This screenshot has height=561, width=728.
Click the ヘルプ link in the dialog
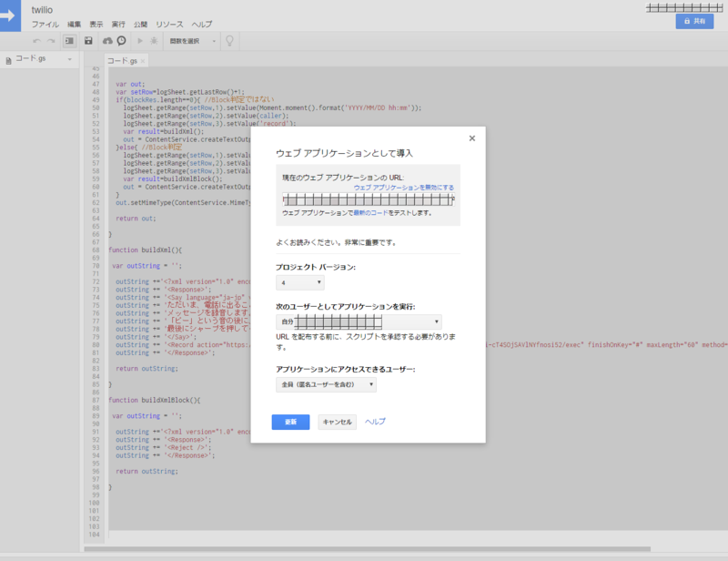[375, 422]
